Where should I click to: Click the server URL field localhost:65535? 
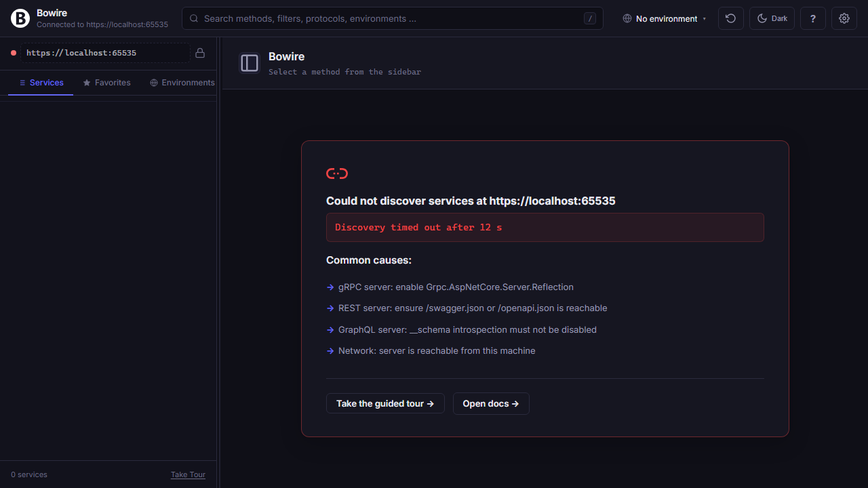tap(105, 53)
